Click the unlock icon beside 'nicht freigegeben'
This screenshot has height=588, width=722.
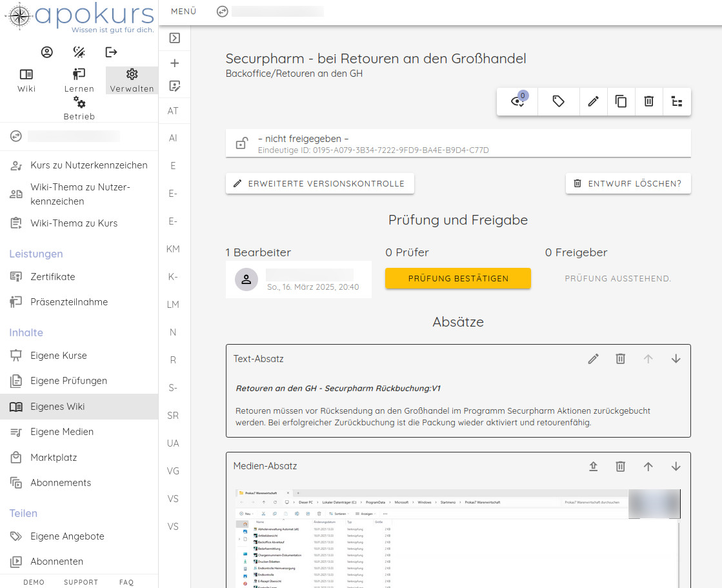tap(241, 142)
